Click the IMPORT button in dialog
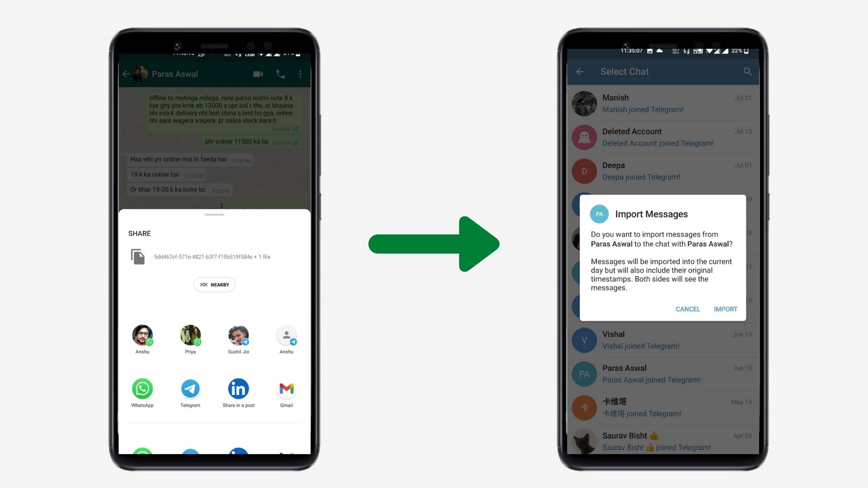This screenshot has width=868, height=488. [x=726, y=309]
